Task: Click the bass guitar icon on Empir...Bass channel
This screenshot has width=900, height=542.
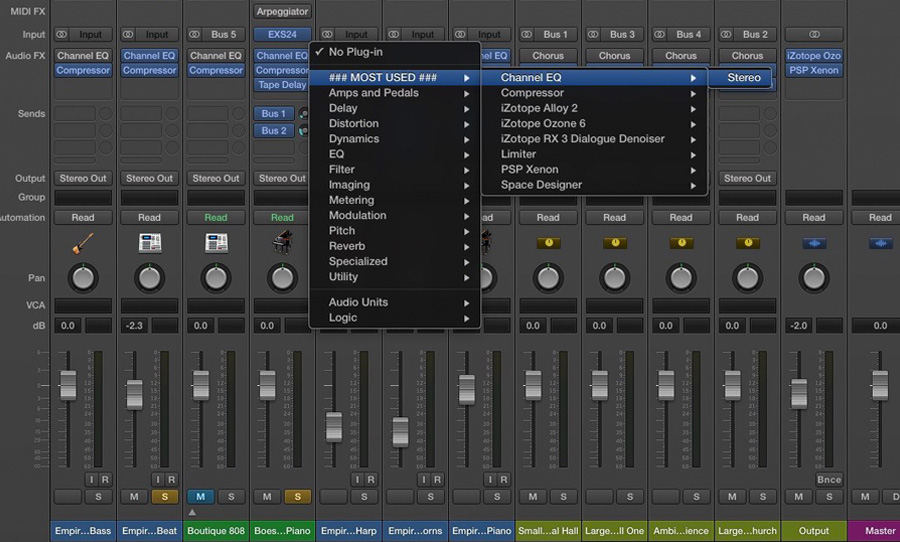Action: (83, 243)
